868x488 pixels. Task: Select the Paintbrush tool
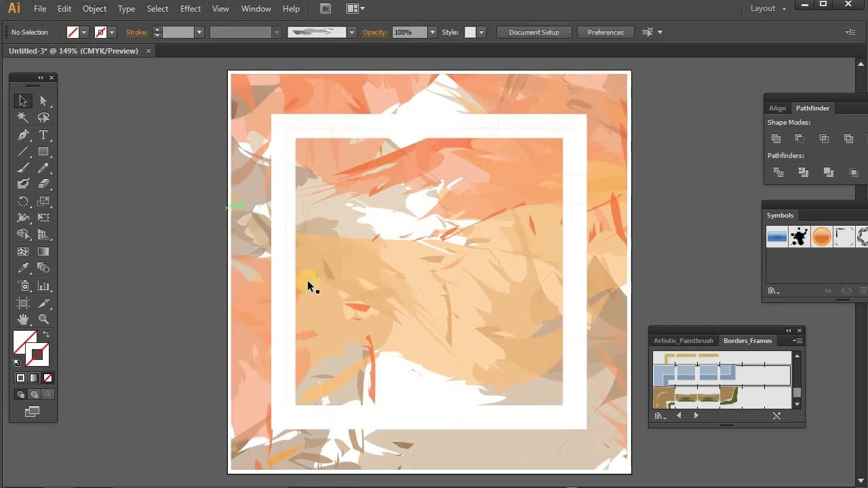point(22,167)
